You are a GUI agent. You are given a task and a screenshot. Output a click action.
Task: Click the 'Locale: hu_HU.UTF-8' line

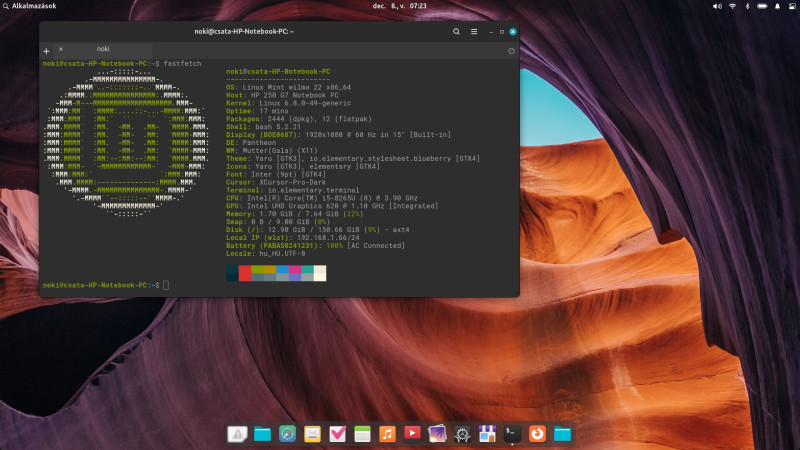tap(266, 254)
